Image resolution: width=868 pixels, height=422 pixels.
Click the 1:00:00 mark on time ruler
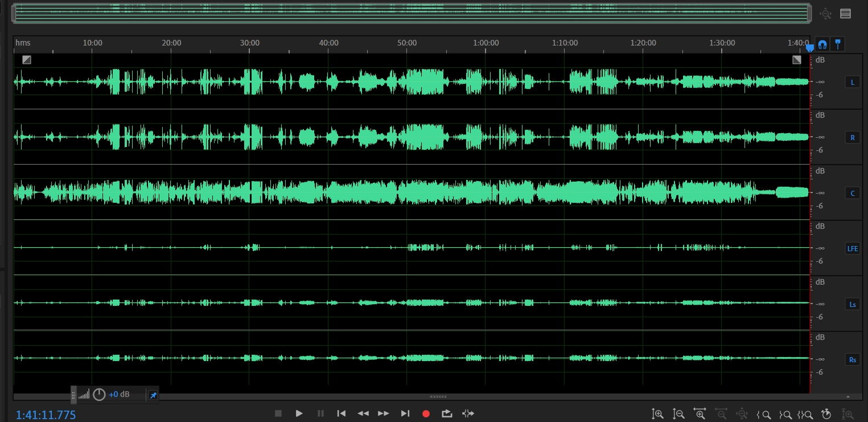point(486,43)
